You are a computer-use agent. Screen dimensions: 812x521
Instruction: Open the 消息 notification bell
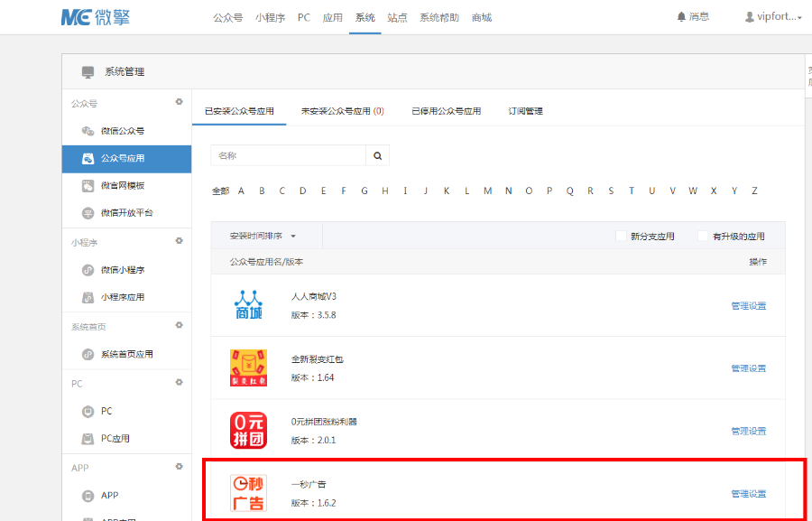(693, 16)
